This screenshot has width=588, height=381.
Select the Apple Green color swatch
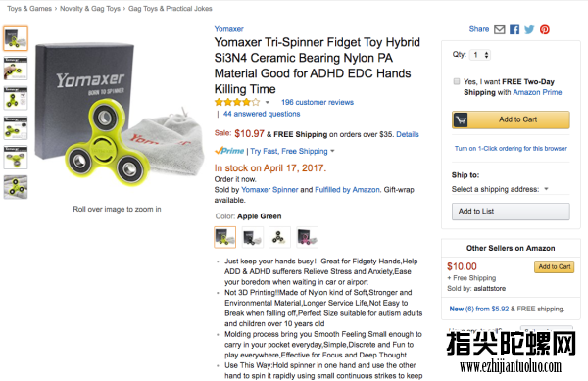coord(225,237)
